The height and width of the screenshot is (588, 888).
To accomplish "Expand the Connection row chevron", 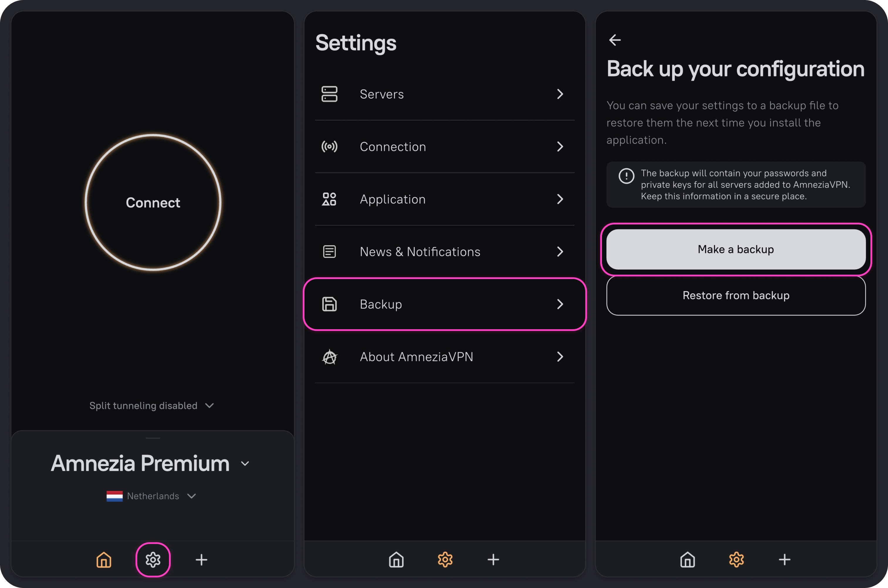I will (560, 147).
